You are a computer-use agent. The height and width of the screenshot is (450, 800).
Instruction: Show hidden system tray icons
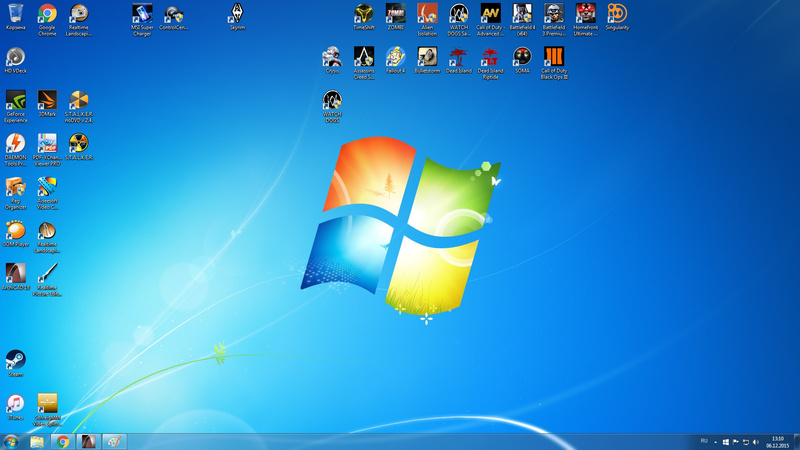click(716, 441)
